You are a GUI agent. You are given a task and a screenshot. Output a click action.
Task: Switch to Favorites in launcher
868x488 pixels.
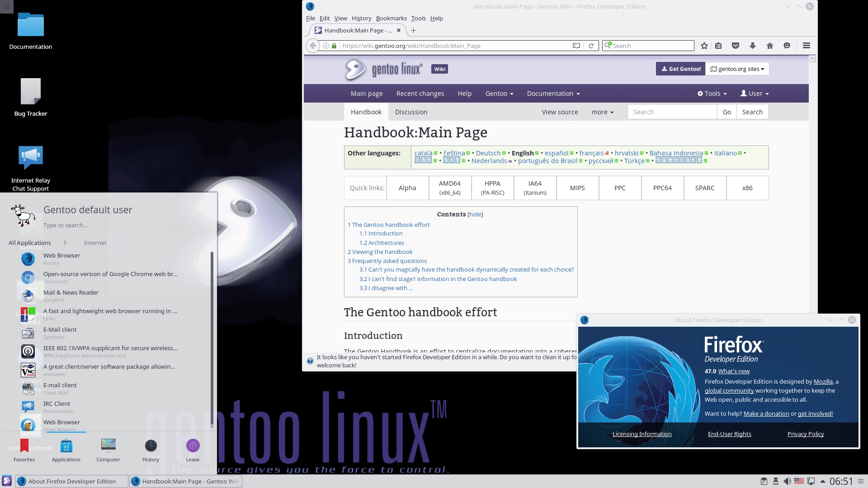[24, 450]
